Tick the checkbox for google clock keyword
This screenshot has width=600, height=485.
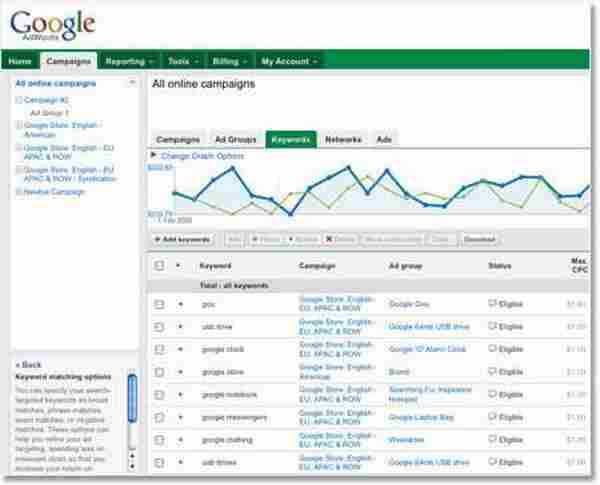[x=159, y=349]
